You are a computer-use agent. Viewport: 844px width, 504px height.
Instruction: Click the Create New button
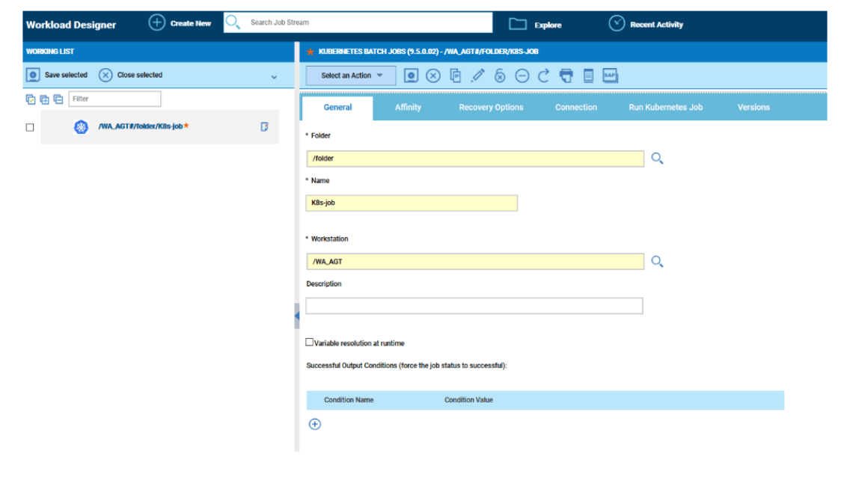[x=180, y=23]
